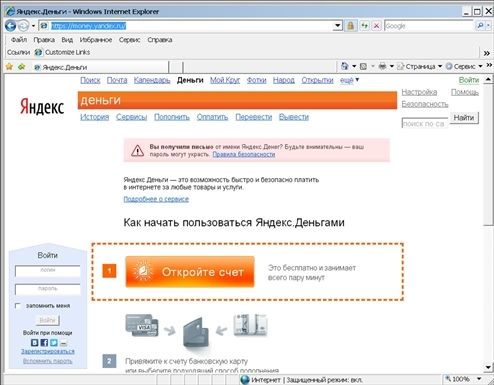Screen dimensions: 494x385
Task: Click the security lock icon in address bar
Action: 350,26
